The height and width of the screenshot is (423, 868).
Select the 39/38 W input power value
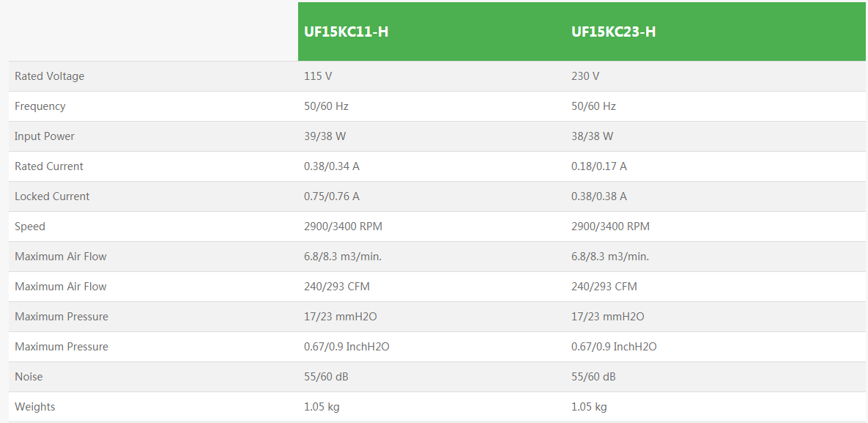pos(325,136)
